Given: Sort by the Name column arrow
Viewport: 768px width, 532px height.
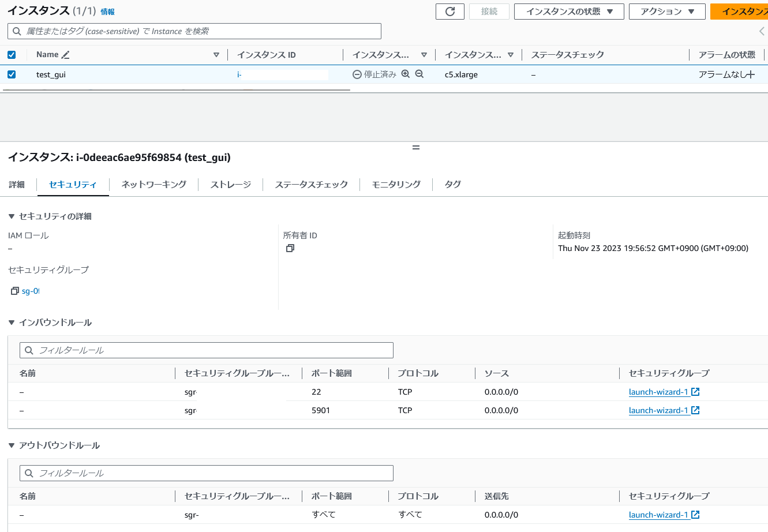Looking at the screenshot, I should tap(216, 55).
